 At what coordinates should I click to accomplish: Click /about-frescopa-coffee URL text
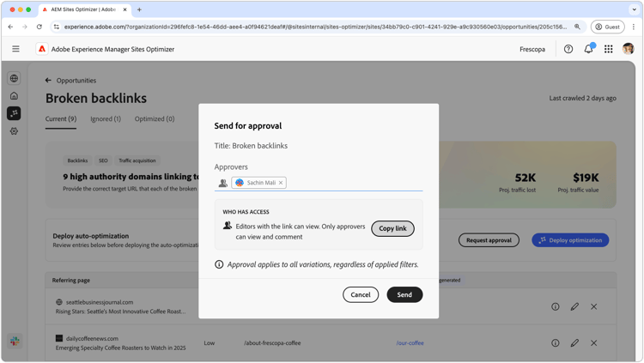tap(272, 343)
